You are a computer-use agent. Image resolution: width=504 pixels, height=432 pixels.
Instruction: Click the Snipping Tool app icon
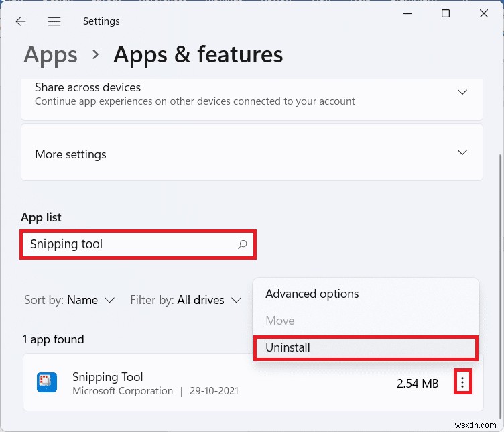point(46,383)
